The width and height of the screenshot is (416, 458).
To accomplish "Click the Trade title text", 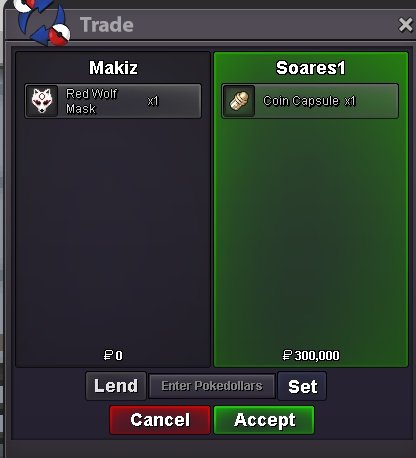I will pos(107,25).
